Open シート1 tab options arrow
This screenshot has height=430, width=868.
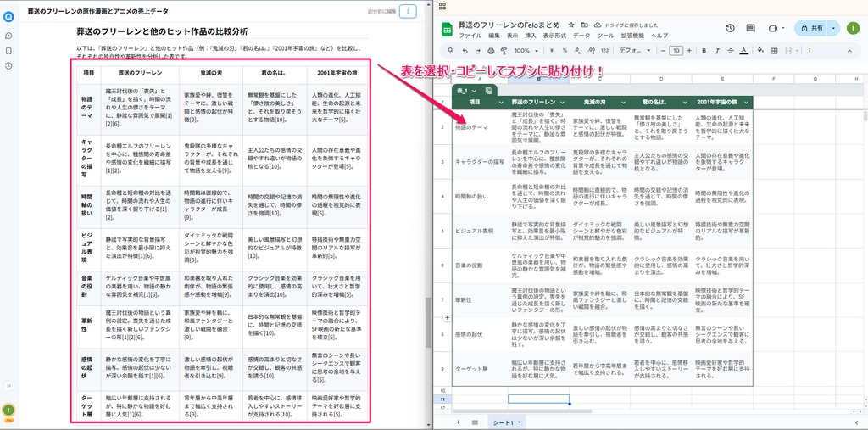[520, 423]
